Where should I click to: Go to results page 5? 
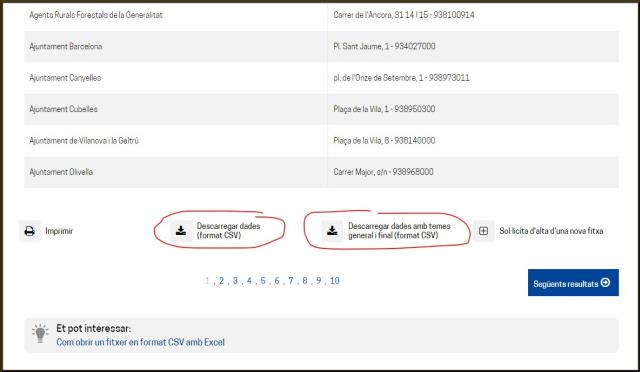click(x=263, y=281)
